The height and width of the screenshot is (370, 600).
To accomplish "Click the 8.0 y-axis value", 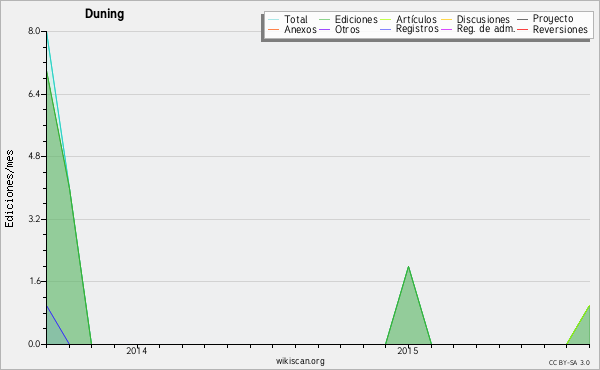I will click(34, 31).
